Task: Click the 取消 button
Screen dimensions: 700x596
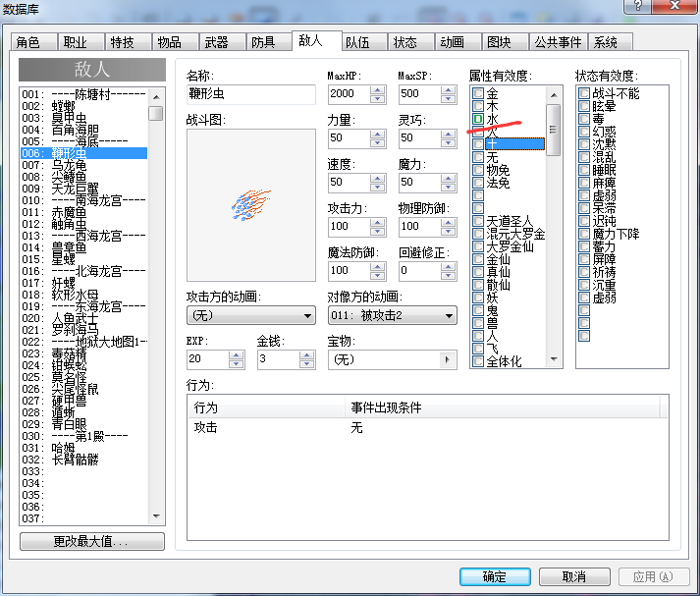Action: tap(574, 576)
